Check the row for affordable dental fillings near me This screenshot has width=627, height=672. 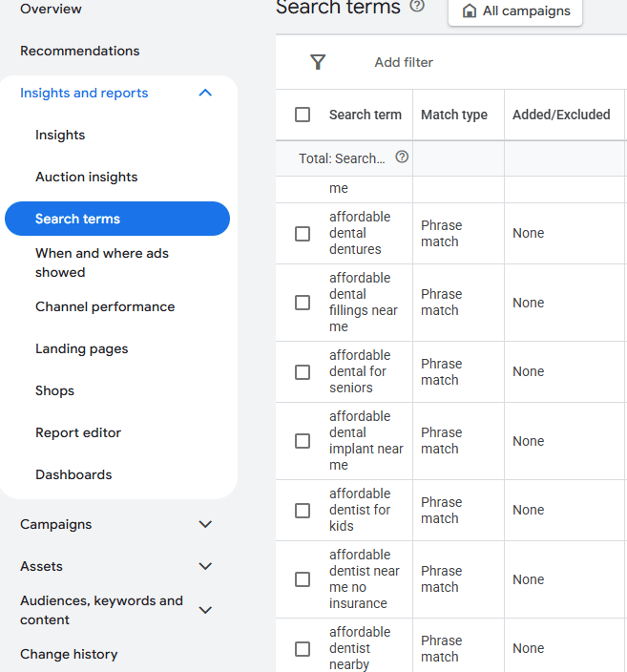click(303, 303)
